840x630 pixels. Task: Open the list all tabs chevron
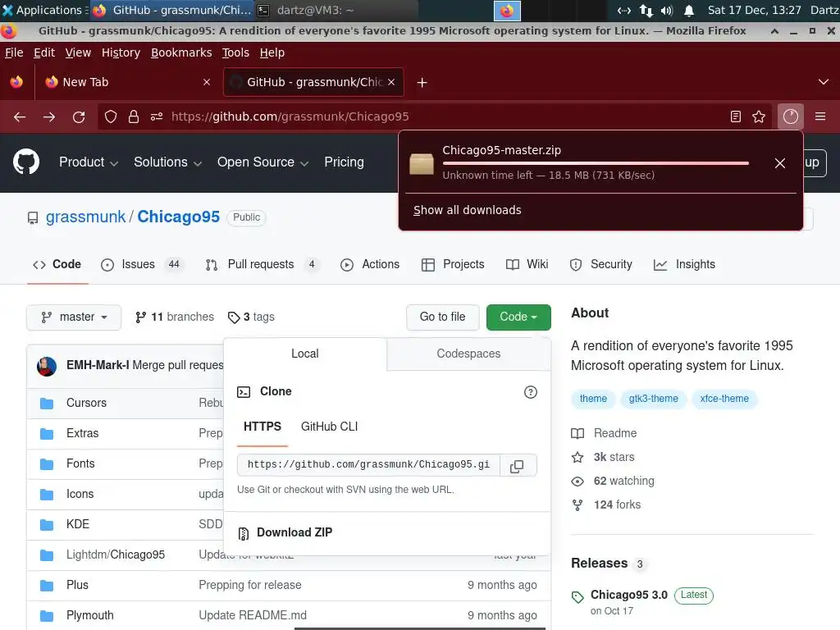pos(824,83)
